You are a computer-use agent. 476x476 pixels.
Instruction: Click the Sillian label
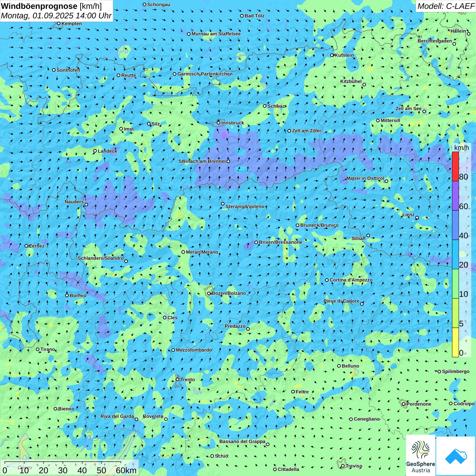(358, 238)
